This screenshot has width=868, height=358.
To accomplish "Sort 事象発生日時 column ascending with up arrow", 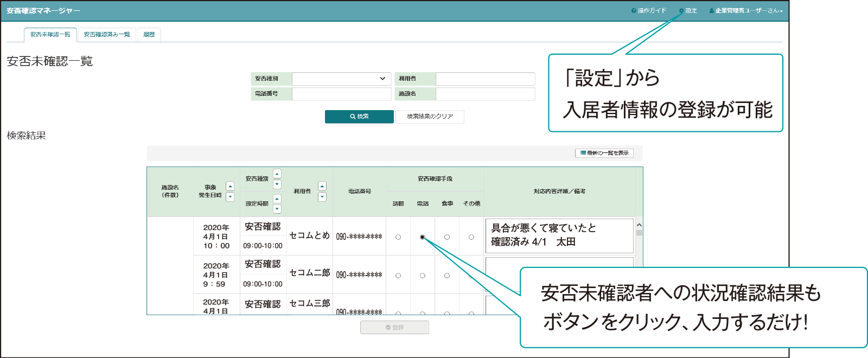I will tap(230, 186).
